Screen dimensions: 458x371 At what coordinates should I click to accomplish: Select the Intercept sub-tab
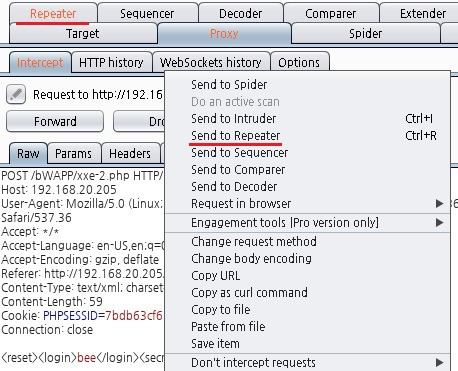point(40,62)
